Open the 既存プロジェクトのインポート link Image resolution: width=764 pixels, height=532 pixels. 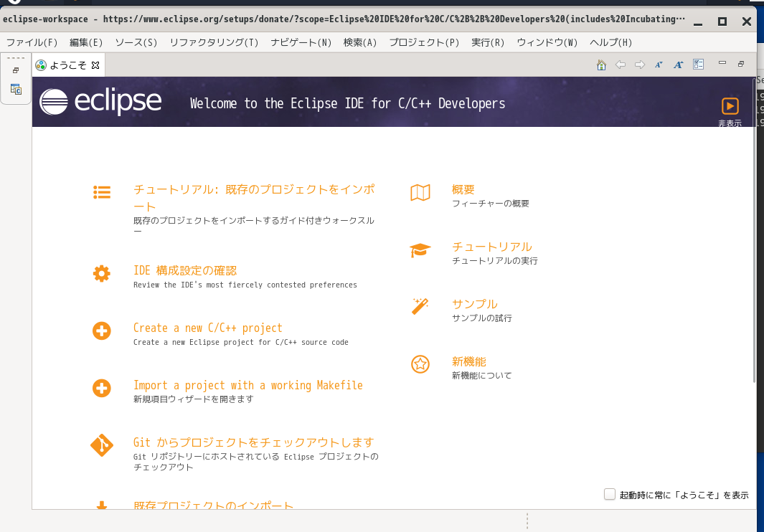point(213,505)
